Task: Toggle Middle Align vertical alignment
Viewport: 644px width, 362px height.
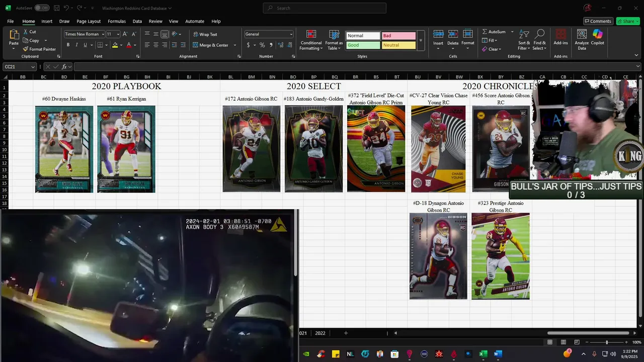Action: coord(156,34)
